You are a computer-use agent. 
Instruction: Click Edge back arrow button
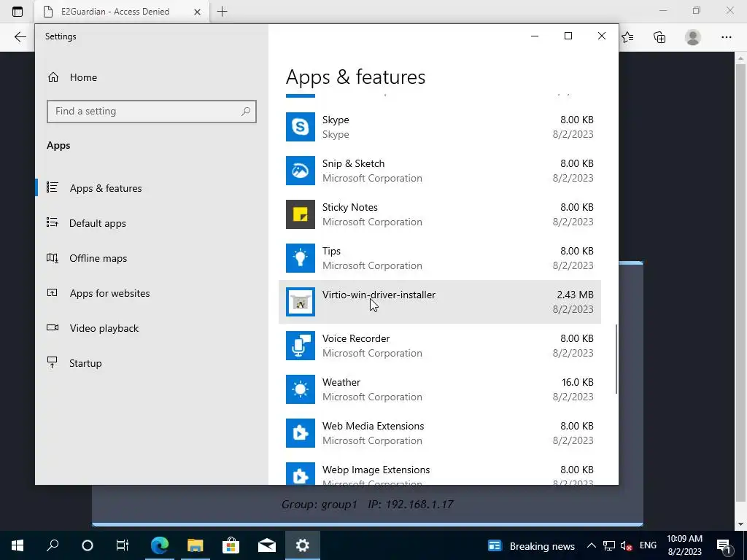(x=20, y=37)
